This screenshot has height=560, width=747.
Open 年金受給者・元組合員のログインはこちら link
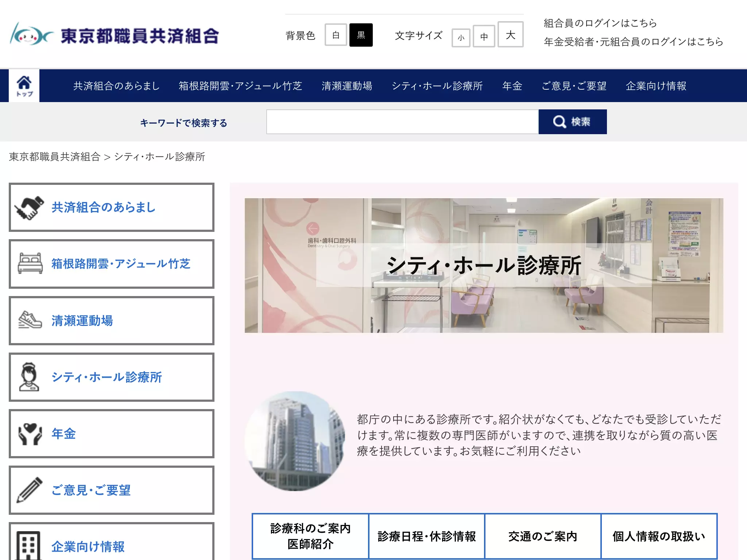click(633, 42)
